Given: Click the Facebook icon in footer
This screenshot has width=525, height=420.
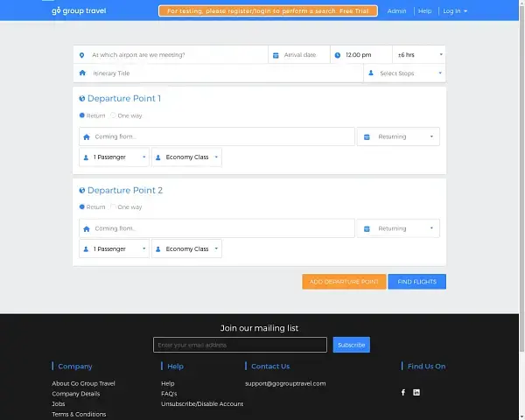Looking at the screenshot, I should click(403, 392).
